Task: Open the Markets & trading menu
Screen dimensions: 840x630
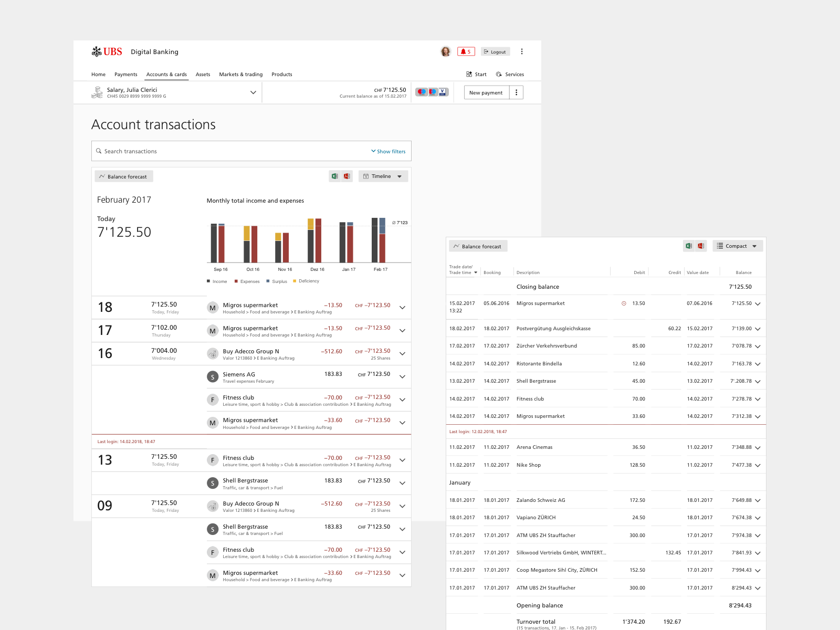Action: click(x=240, y=74)
